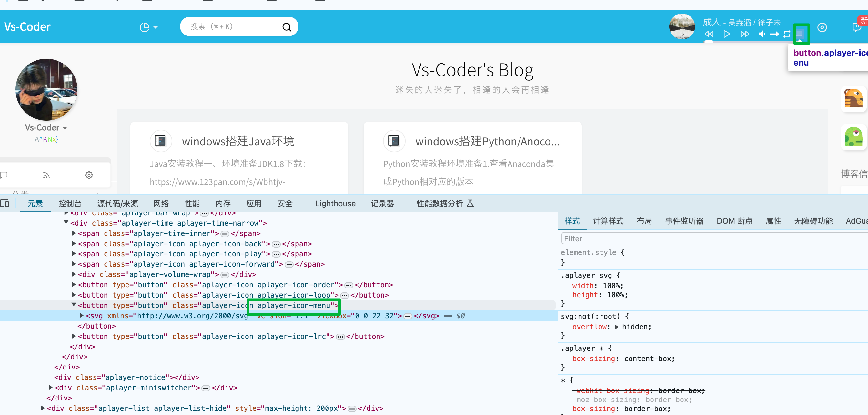Expand aplayer-icon-order button node
This screenshot has height=415, width=868.
pos(74,285)
